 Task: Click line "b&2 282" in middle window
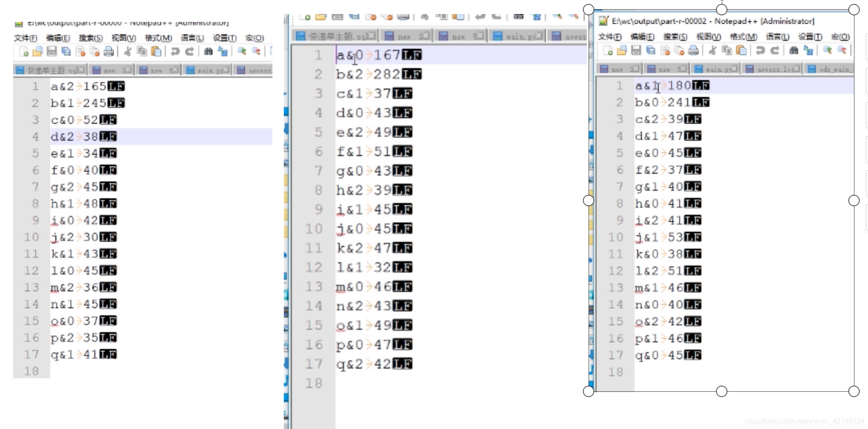[x=379, y=74]
